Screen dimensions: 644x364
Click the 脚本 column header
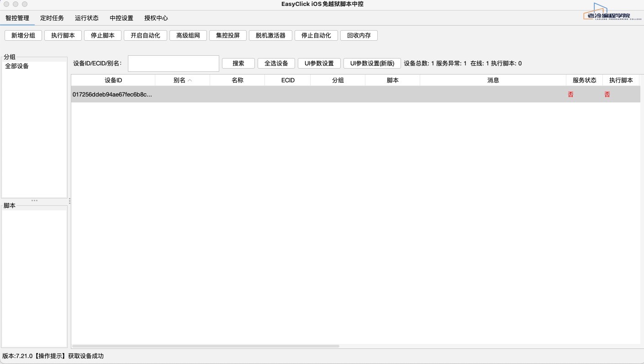click(x=393, y=80)
